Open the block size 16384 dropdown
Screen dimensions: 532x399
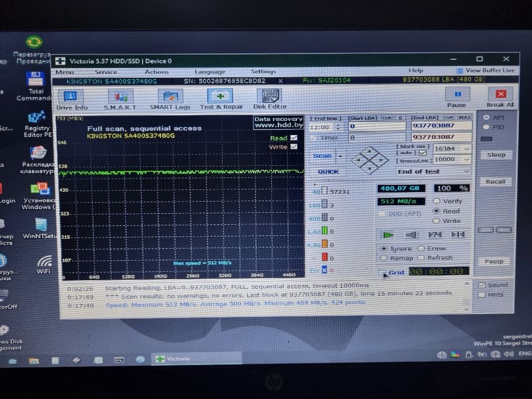click(467, 149)
